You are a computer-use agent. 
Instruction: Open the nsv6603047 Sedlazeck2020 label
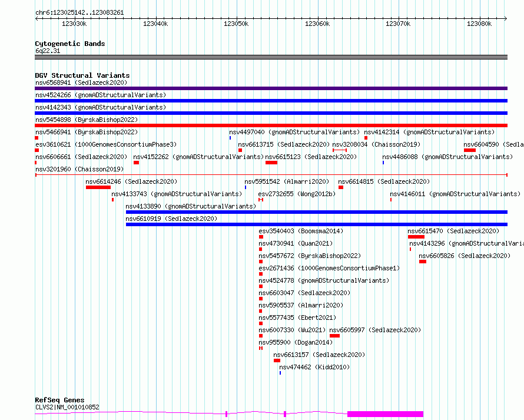[x=304, y=293]
